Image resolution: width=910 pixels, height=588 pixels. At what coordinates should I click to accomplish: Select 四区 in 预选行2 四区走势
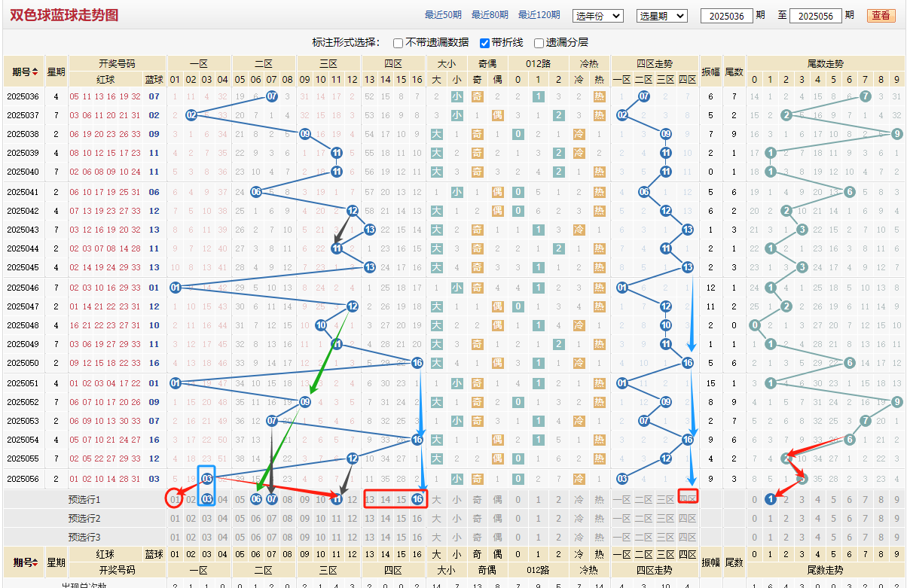688,518
